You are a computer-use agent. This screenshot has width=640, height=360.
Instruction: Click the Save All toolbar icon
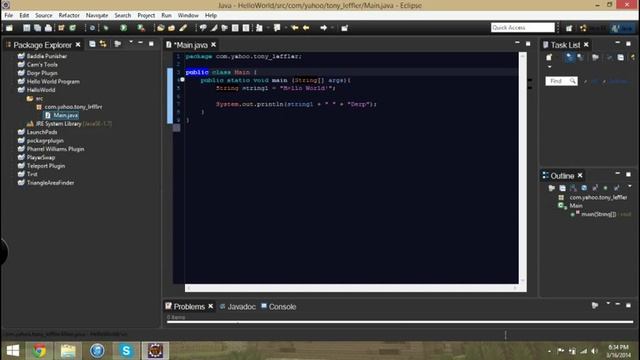[x=37, y=28]
